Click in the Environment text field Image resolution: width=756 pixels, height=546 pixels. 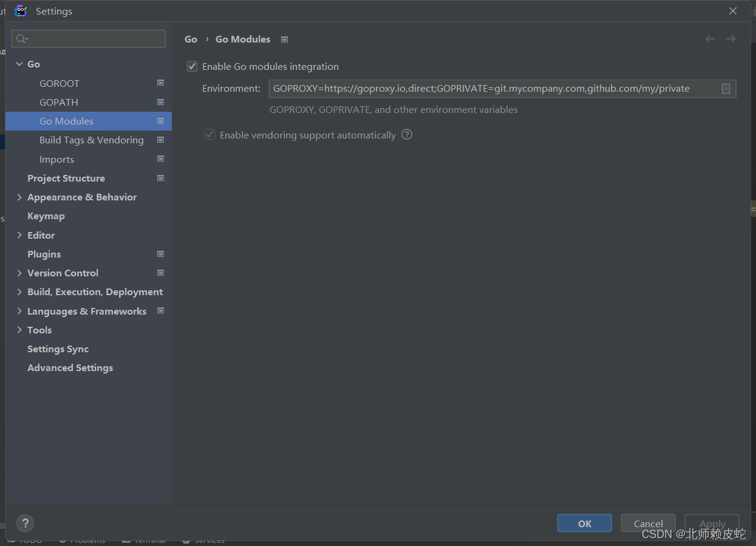pos(502,89)
